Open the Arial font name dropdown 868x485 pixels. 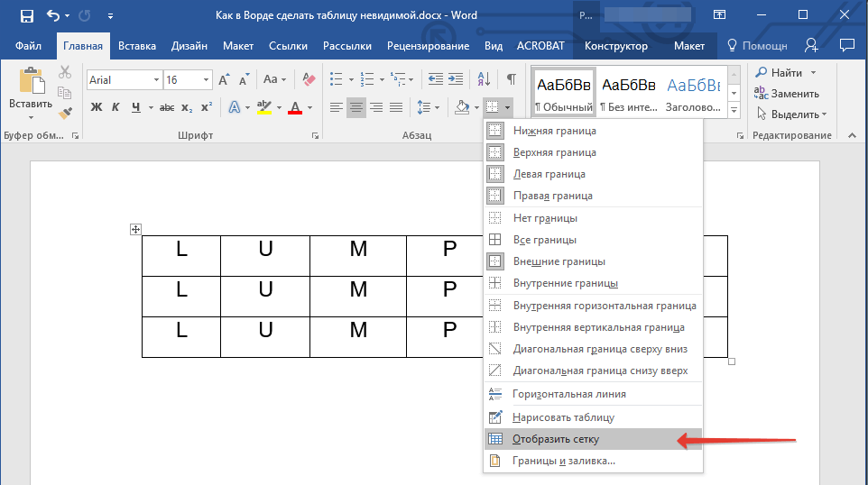[155, 80]
